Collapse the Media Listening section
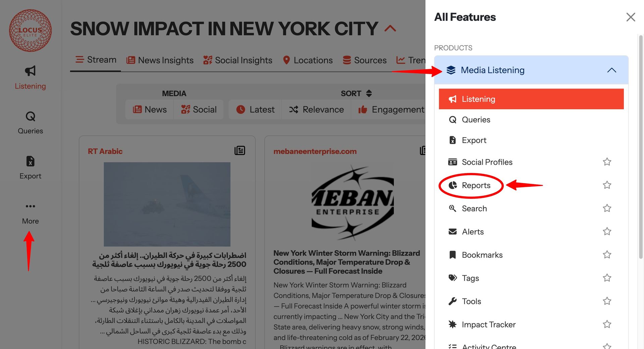This screenshot has height=349, width=644. (x=611, y=70)
